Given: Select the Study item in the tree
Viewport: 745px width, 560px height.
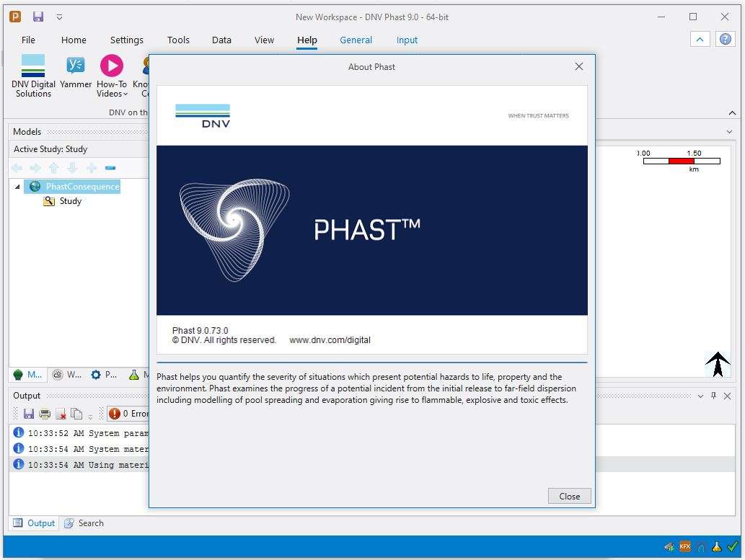Looking at the screenshot, I should pos(70,201).
